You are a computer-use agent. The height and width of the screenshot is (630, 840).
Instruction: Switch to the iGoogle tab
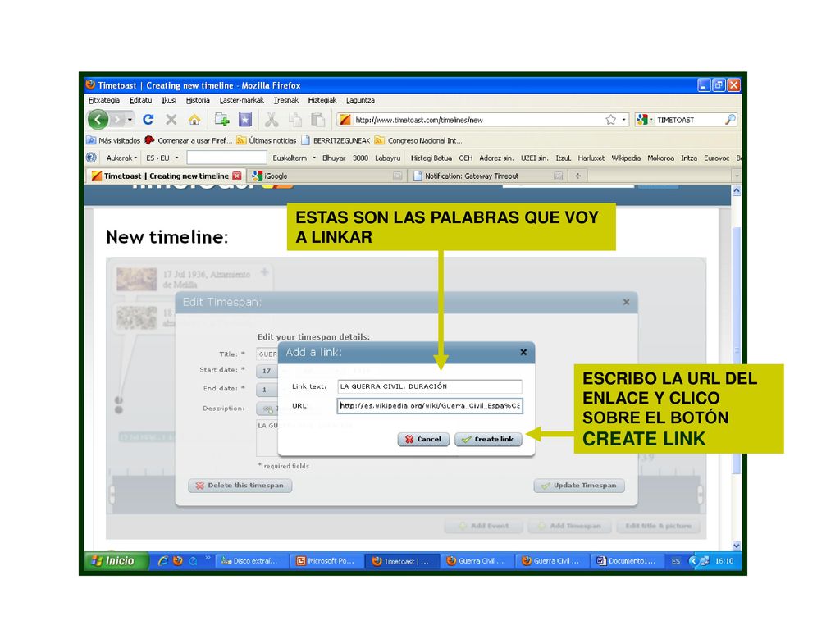tap(326, 176)
